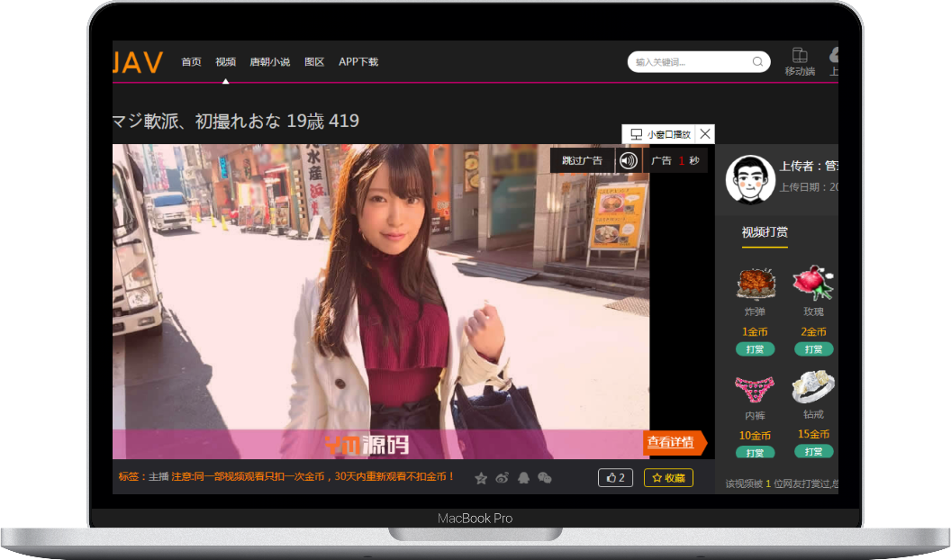Click the 查看详情 ad details button
Screen dimensions: 951x560
[x=674, y=442]
